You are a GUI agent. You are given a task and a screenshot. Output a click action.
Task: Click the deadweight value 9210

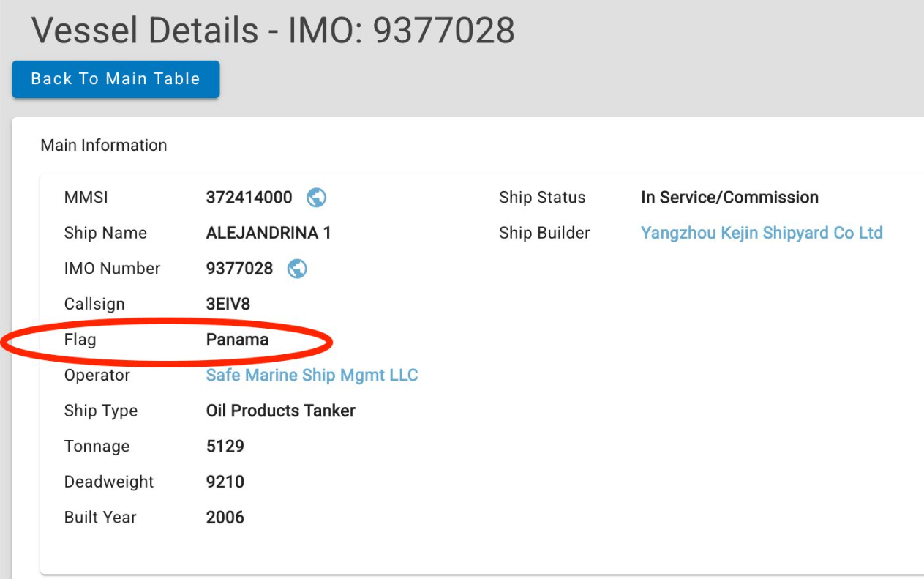tap(225, 482)
